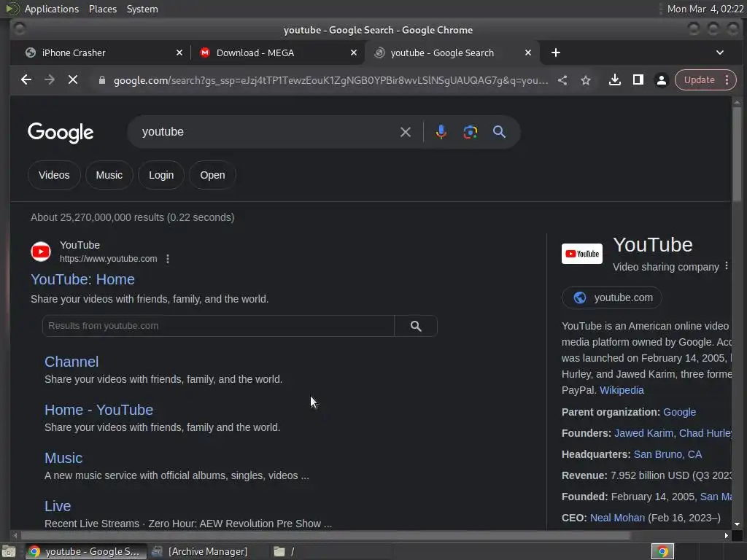
Task: Click the vertical page scrollbar
Action: (x=737, y=154)
